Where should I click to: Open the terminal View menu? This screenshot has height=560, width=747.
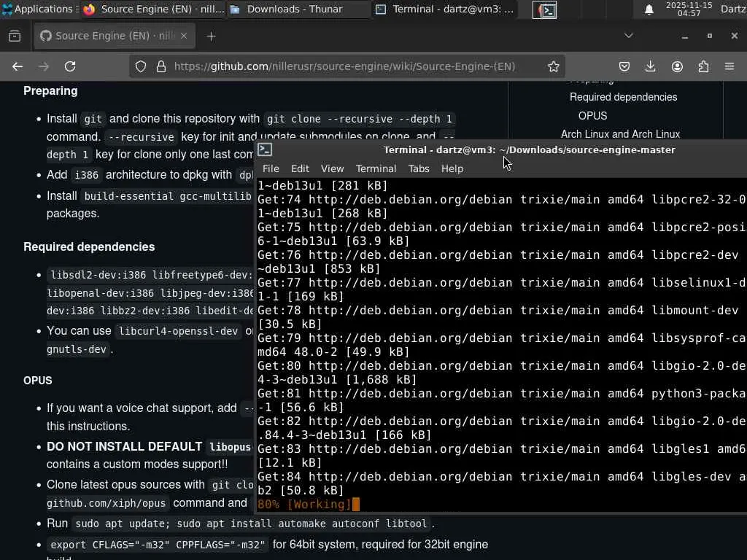(332, 168)
